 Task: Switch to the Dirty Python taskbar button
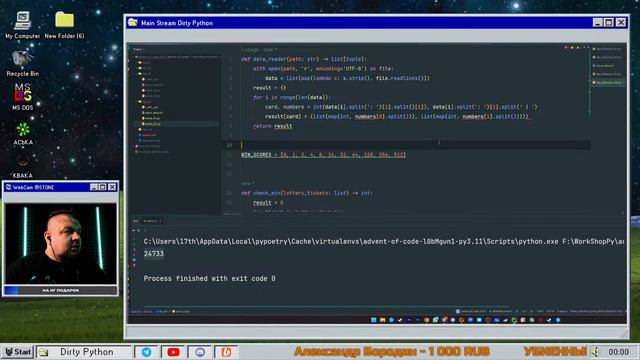83,351
